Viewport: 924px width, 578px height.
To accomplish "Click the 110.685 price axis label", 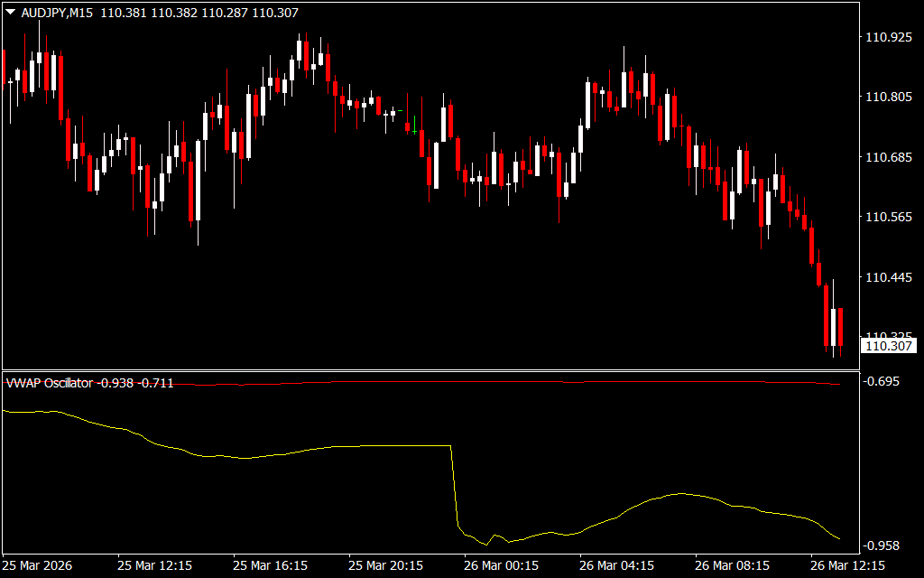I will click(888, 158).
